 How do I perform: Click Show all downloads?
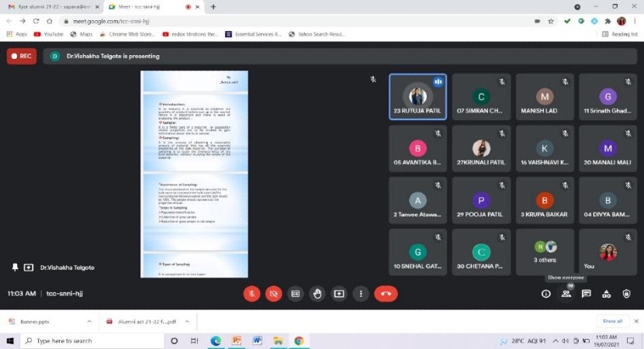[611, 321]
